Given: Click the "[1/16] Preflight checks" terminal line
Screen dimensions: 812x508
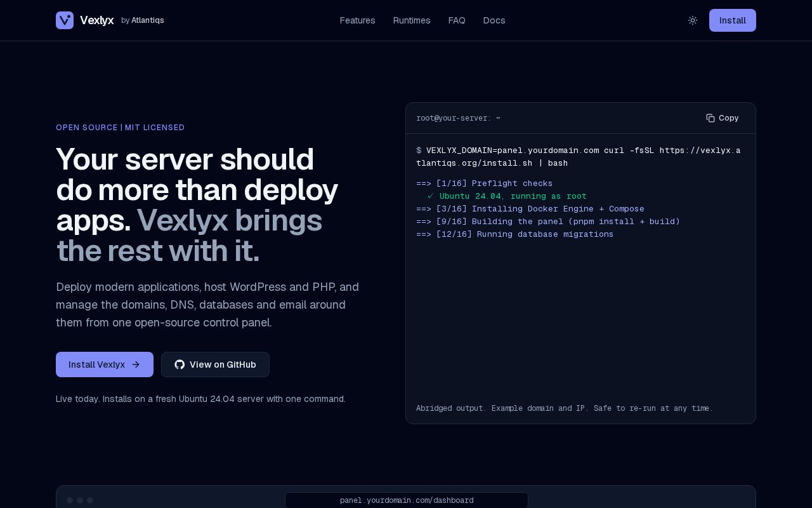Looking at the screenshot, I should click(x=485, y=184).
